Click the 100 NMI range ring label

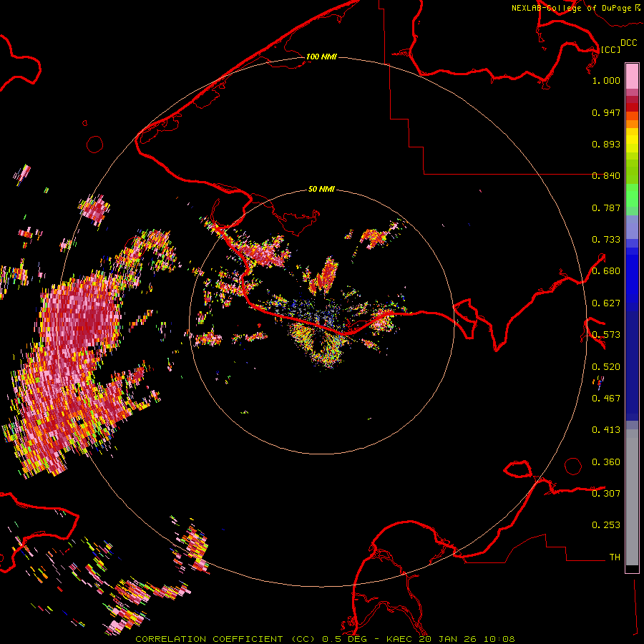pyautogui.click(x=321, y=57)
